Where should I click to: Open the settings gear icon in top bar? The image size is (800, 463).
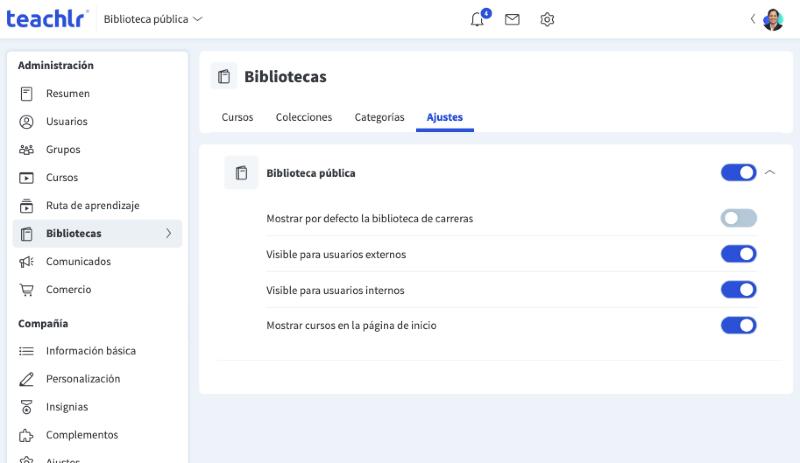[547, 19]
